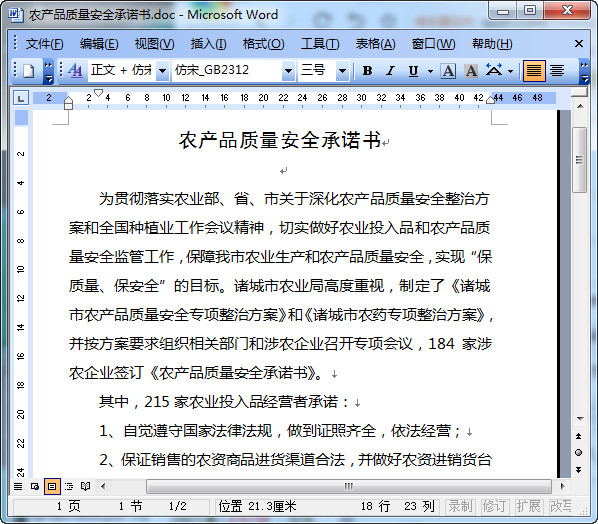Jump to previous page via double-up arrows
This screenshot has height=524, width=598.
tap(579, 436)
